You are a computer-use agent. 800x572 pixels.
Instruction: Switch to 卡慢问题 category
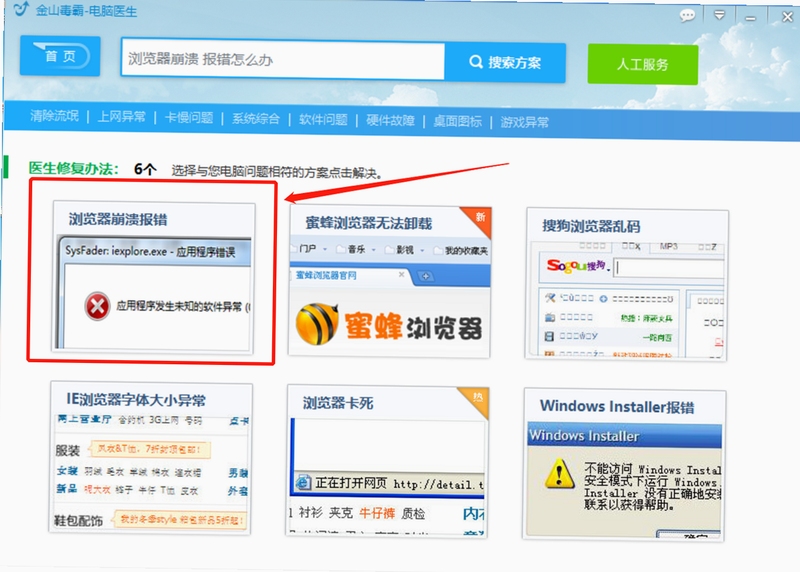(x=189, y=118)
